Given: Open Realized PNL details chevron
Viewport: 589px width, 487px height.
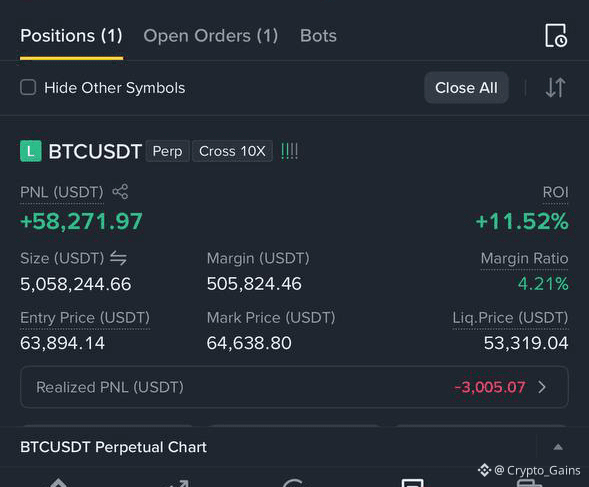Looking at the screenshot, I should coord(542,387).
